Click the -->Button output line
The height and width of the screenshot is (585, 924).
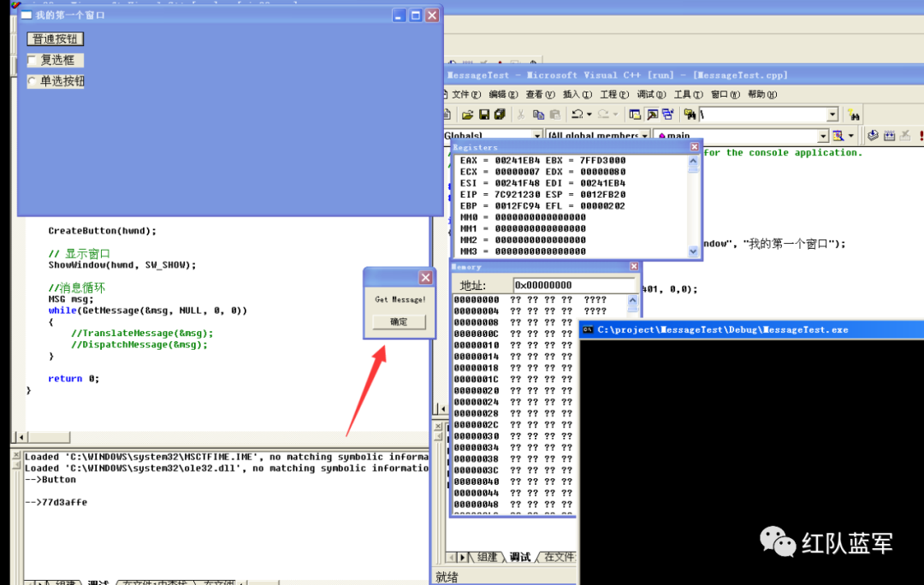click(50, 480)
